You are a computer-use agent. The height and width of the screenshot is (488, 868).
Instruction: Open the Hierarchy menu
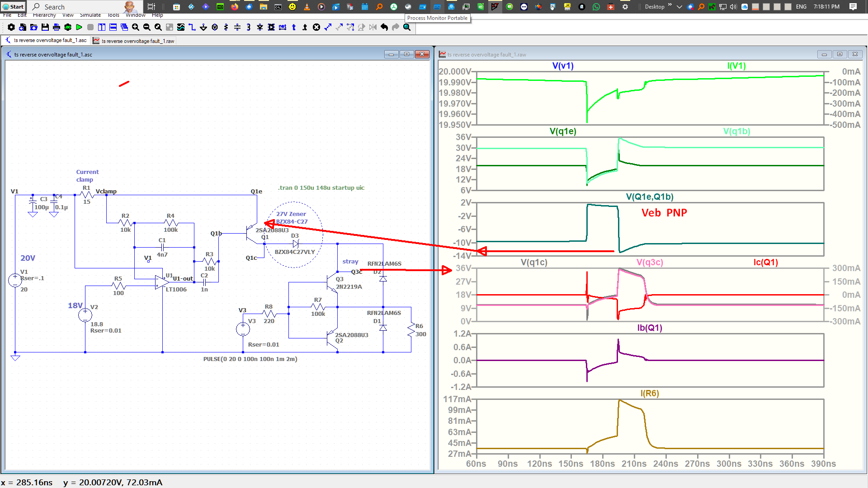(44, 15)
